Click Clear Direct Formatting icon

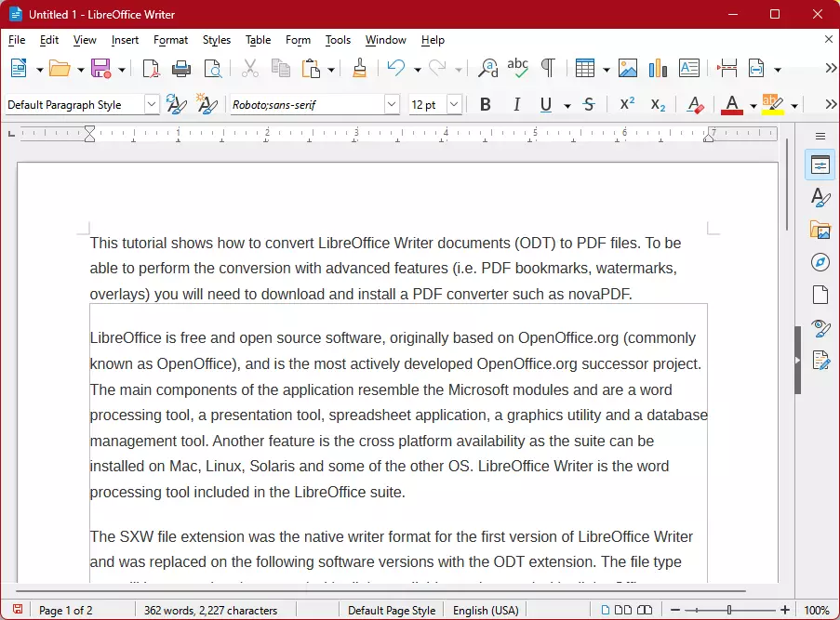point(695,104)
